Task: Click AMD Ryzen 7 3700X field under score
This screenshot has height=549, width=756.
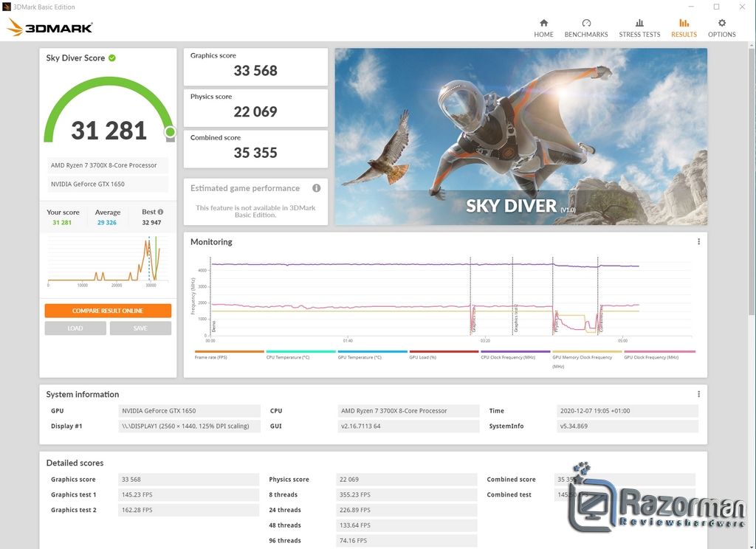Action: click(x=108, y=165)
